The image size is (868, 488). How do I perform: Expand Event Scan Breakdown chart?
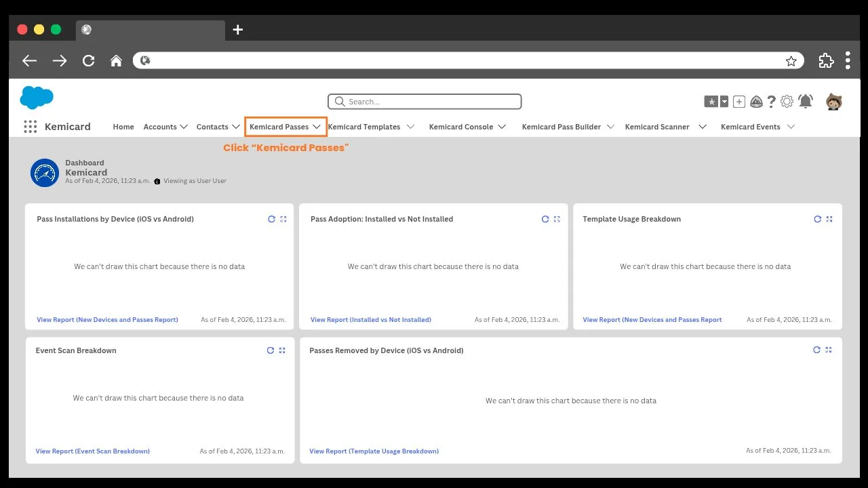(x=282, y=350)
